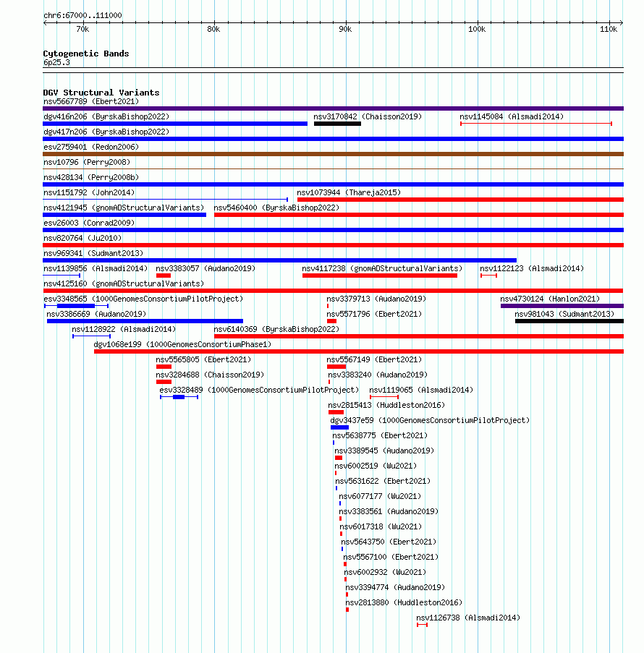Viewport: 644px width, 653px height.
Task: Click nsv3394774 (Audano2019) label
Action: 395,588
